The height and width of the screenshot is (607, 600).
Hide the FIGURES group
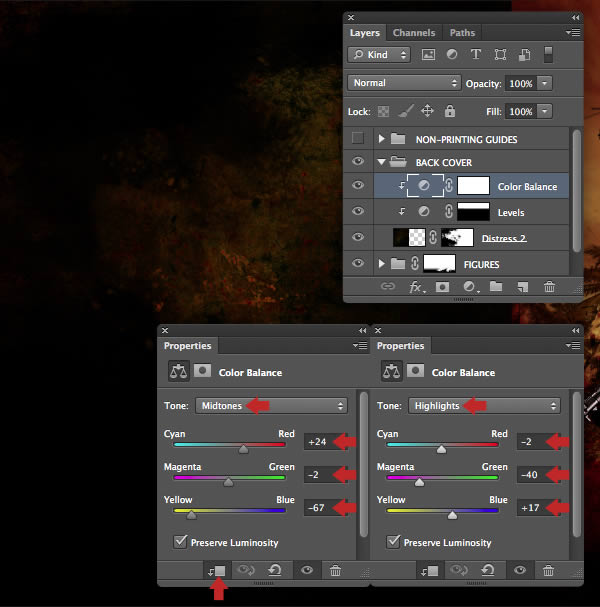click(358, 263)
